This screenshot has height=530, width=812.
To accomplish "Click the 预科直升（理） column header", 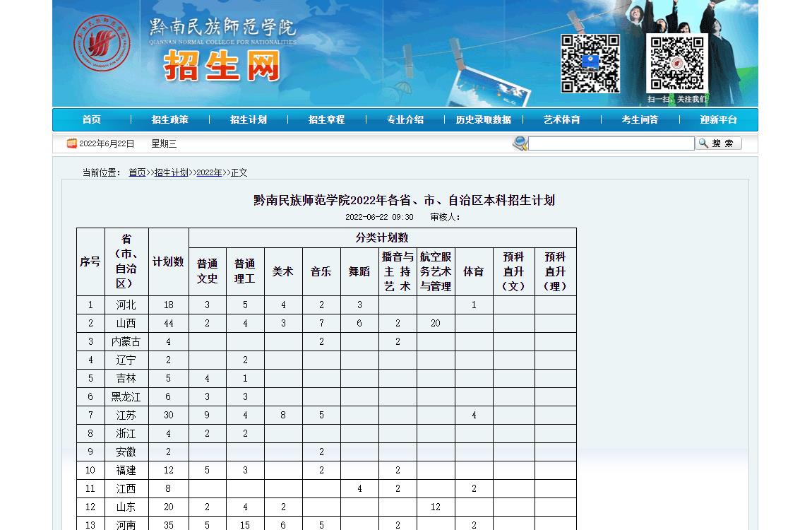I will pos(555,271).
